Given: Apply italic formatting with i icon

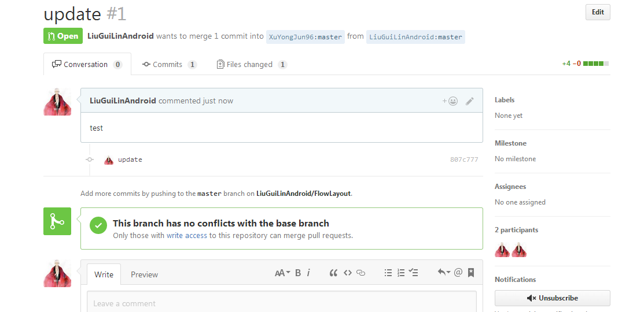Looking at the screenshot, I should click(x=308, y=273).
